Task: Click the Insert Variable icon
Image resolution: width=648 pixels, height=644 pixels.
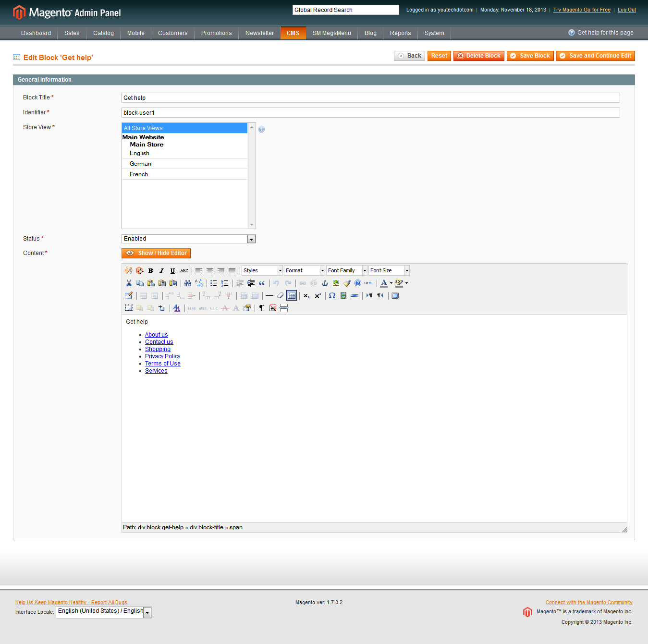Action: tap(129, 271)
